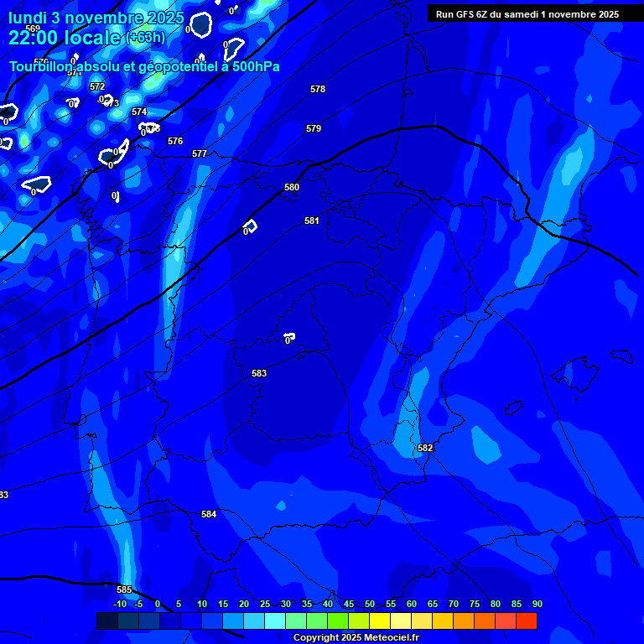Viewport: 644px width, 644px height.
Task: Click the 580 contour label on thick isoline
Action: click(292, 187)
